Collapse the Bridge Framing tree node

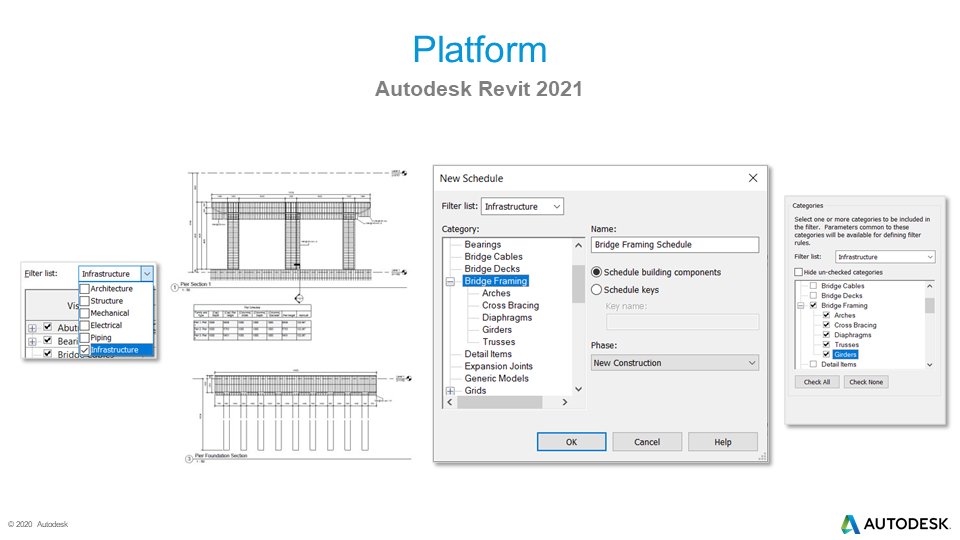tap(450, 282)
